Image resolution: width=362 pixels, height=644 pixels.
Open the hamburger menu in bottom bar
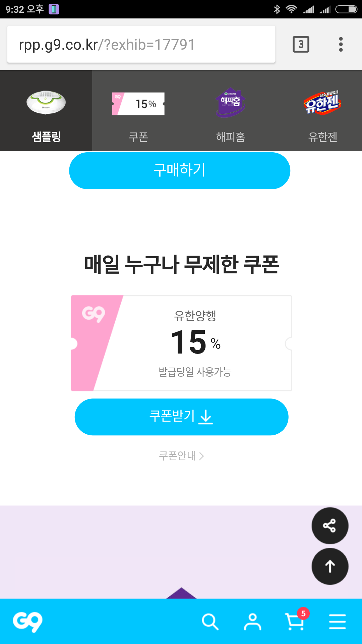[x=337, y=622]
